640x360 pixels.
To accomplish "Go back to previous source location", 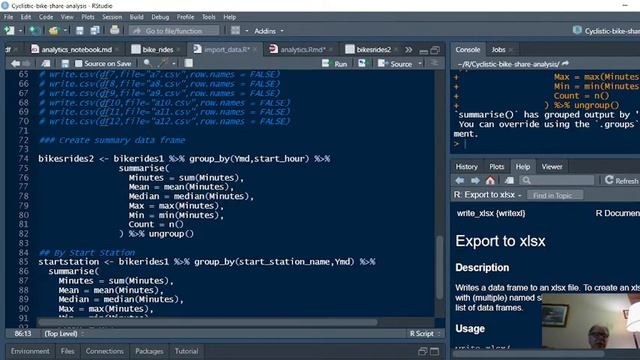I will (15, 64).
